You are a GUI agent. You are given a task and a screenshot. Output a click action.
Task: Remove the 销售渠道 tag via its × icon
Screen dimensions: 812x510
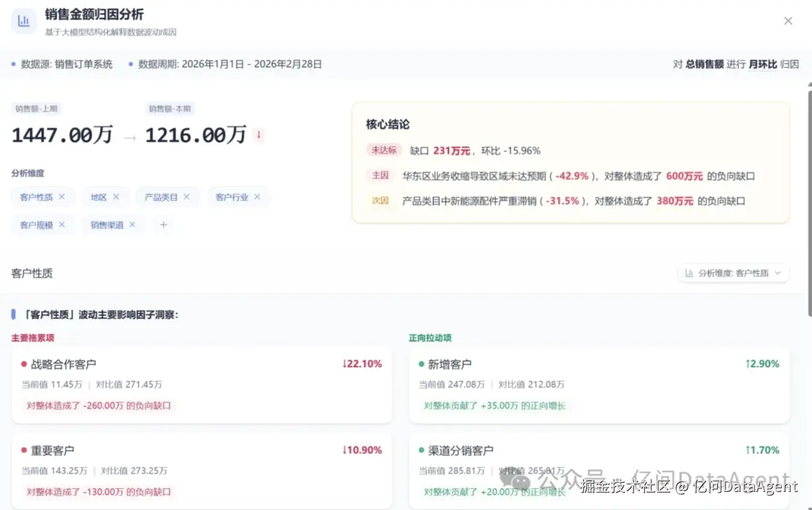pos(132,224)
